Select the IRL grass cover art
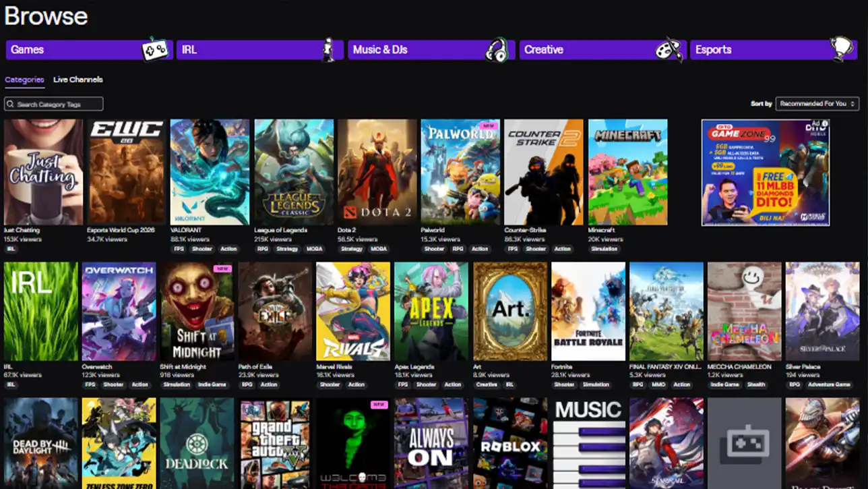 coord(41,312)
